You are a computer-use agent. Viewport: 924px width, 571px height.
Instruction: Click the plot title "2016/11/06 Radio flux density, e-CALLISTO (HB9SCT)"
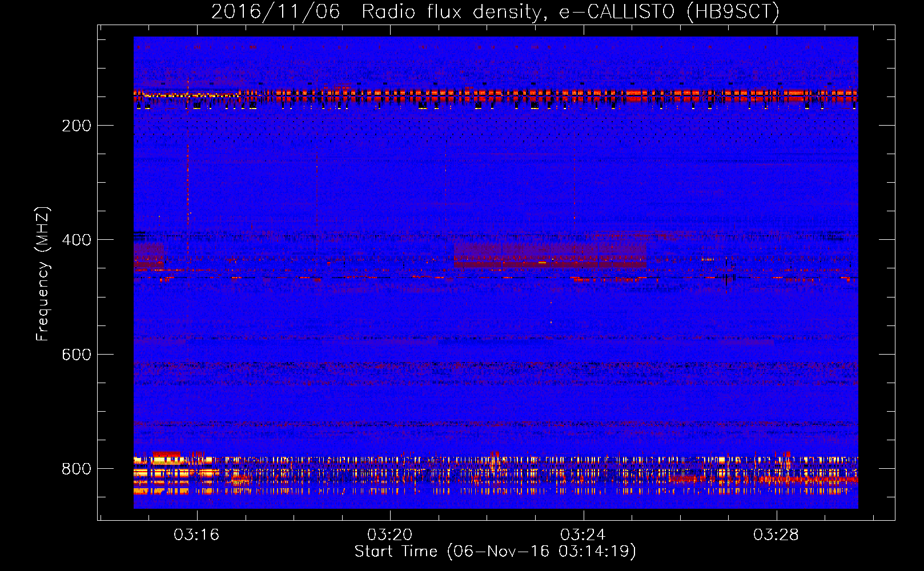click(495, 11)
